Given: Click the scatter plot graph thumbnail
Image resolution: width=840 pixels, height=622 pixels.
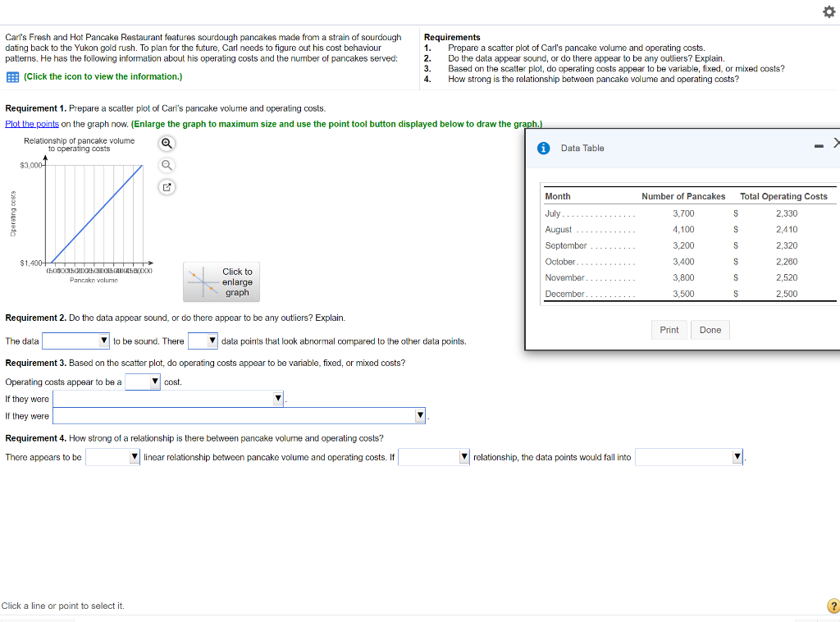Looking at the screenshot, I should (94, 214).
